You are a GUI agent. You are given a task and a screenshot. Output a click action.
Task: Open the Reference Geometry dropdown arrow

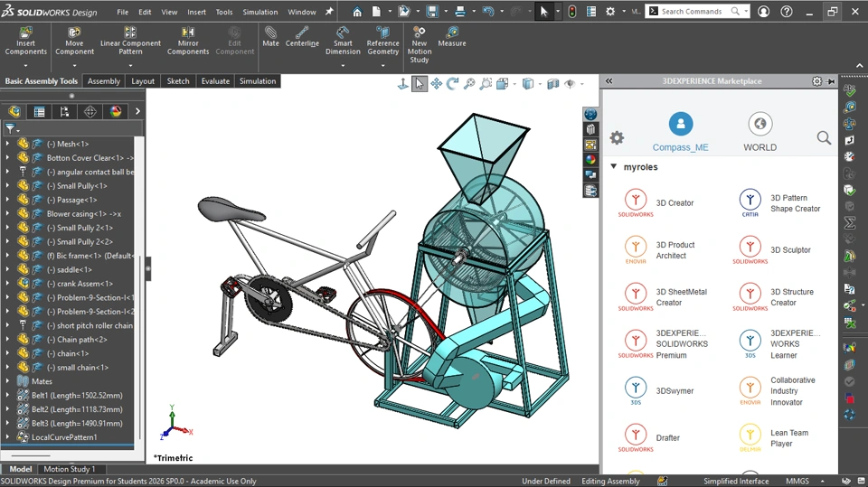point(382,65)
